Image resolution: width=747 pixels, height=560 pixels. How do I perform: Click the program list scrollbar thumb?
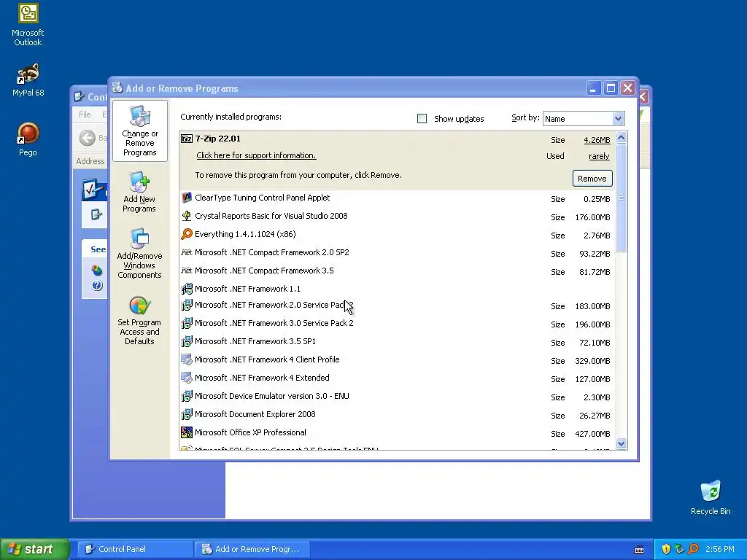tap(622, 198)
